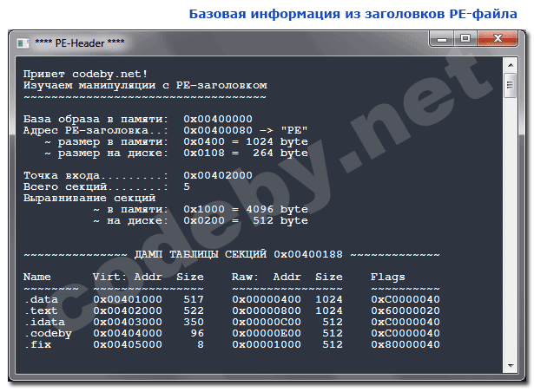Click '264 byte' size text
The image size is (534, 392).
click(280, 154)
